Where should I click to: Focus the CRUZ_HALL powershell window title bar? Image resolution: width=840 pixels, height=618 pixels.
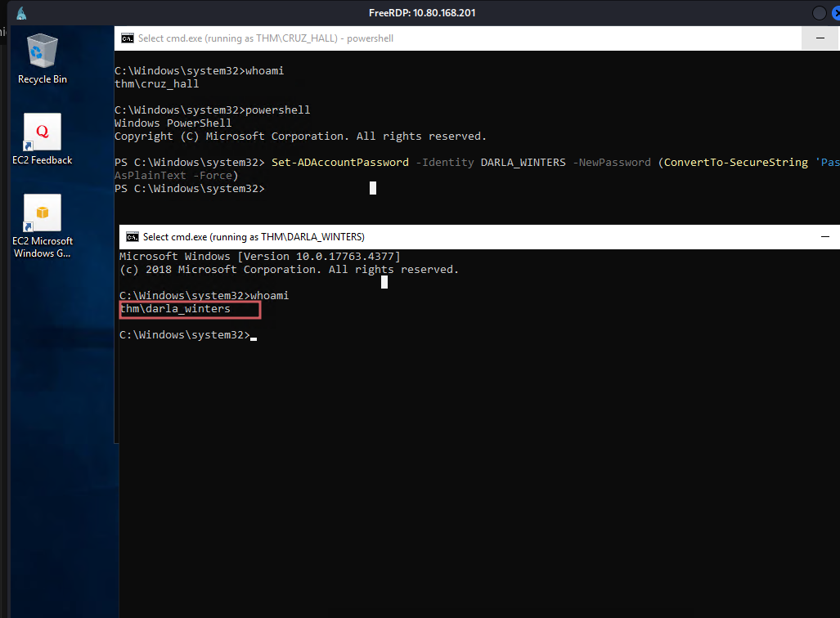click(491, 38)
